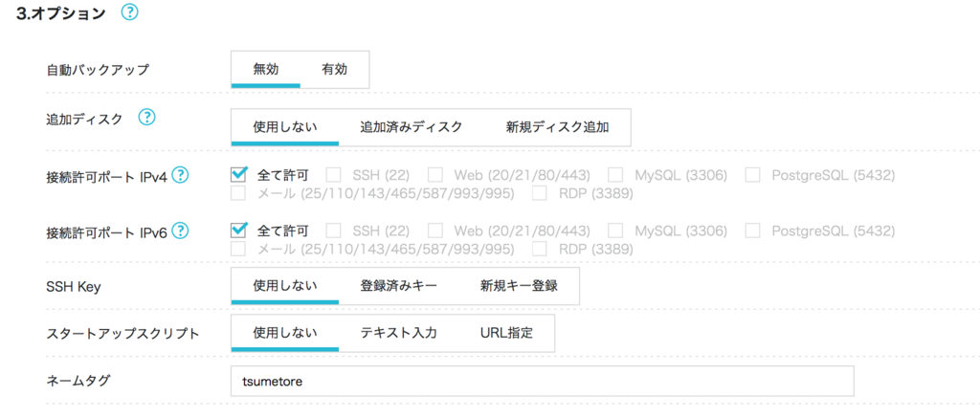
Task: Choose 使用しない for 追加ディスク
Action: (285, 127)
